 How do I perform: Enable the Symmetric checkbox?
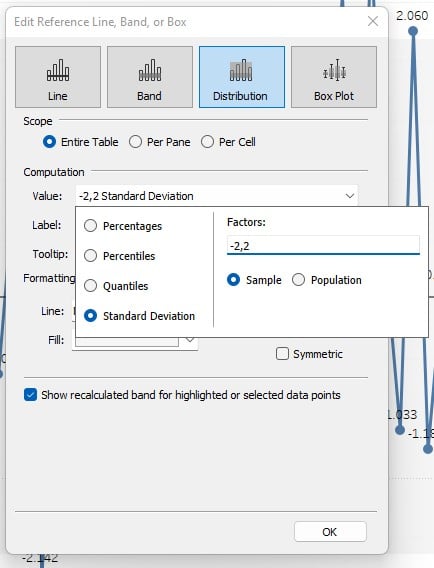click(x=282, y=354)
